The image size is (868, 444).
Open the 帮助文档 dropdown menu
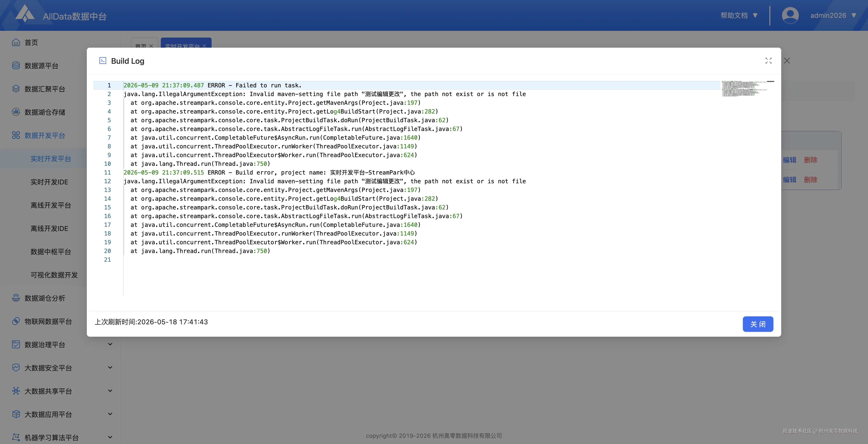(x=739, y=15)
